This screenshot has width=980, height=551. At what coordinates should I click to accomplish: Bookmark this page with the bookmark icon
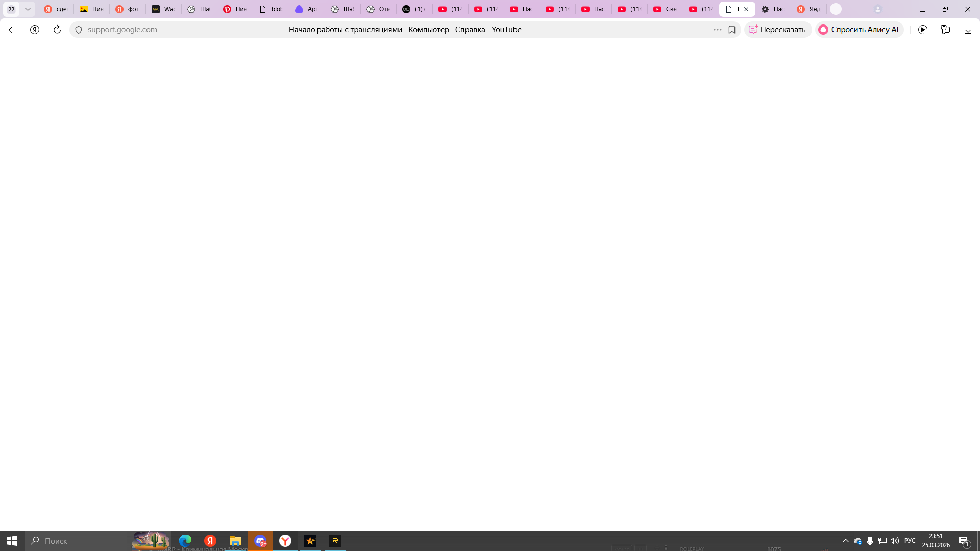point(732,30)
